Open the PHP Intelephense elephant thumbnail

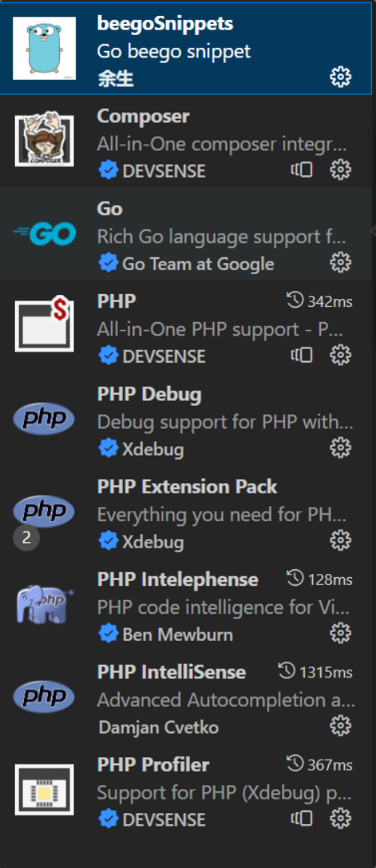coord(44,604)
